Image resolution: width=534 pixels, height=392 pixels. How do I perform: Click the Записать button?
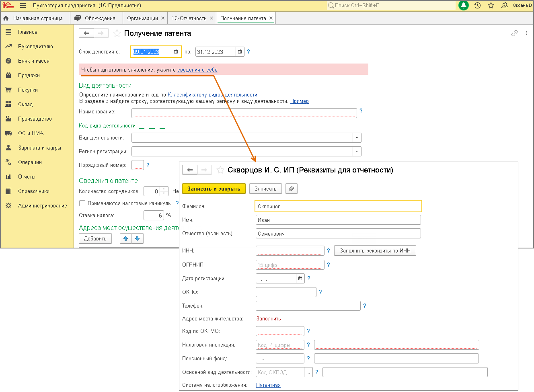point(265,189)
